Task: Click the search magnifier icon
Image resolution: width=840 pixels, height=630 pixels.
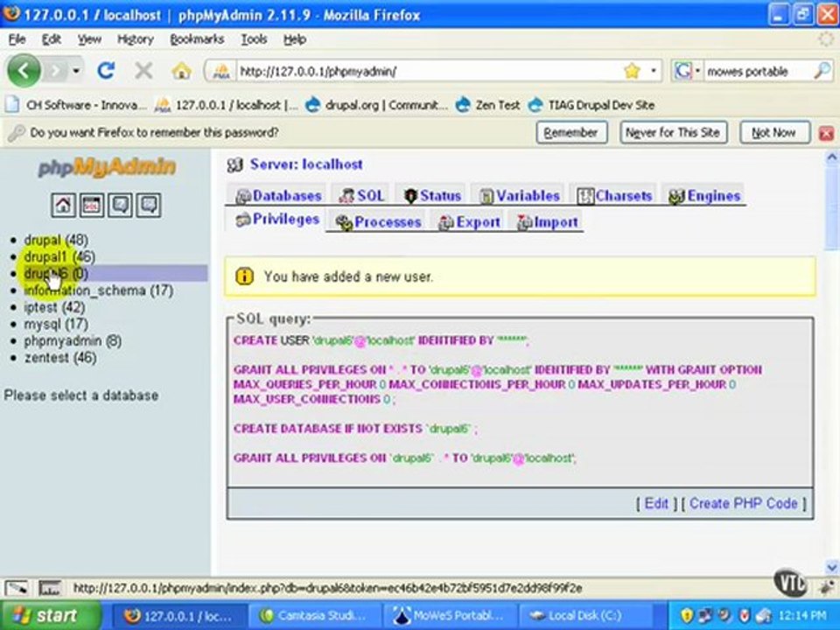Action: click(822, 71)
